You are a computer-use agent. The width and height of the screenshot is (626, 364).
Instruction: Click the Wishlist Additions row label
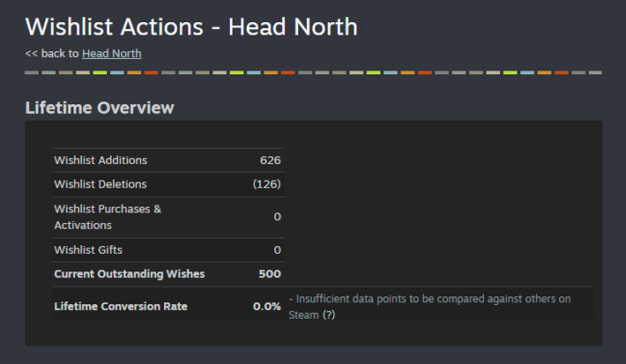101,160
